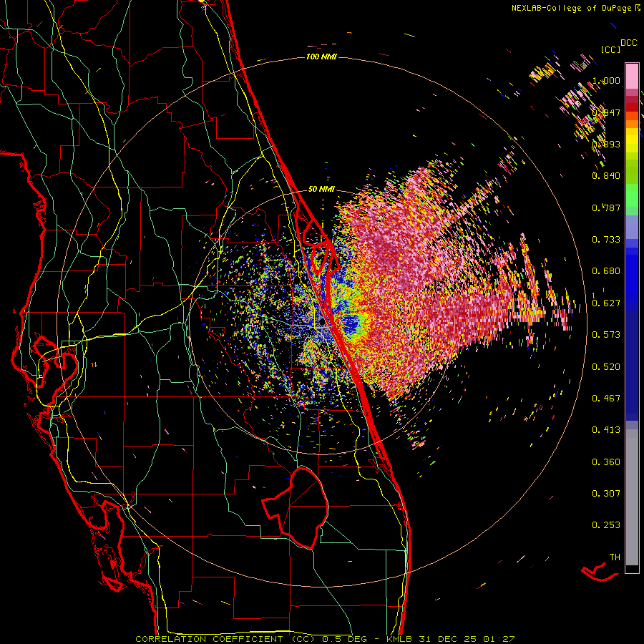Screen dimensions: 644x644
Task: Pick the bright green band on color scale
Action: click(x=632, y=195)
